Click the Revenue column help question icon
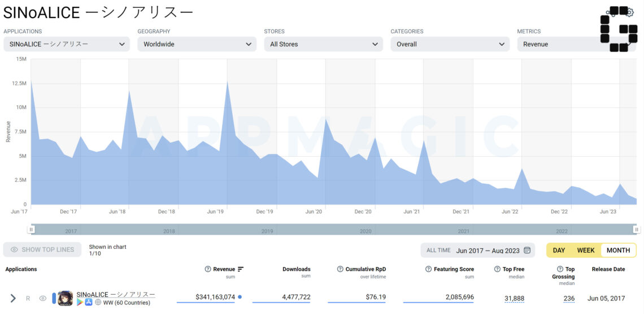This screenshot has height=314, width=644. [x=208, y=269]
